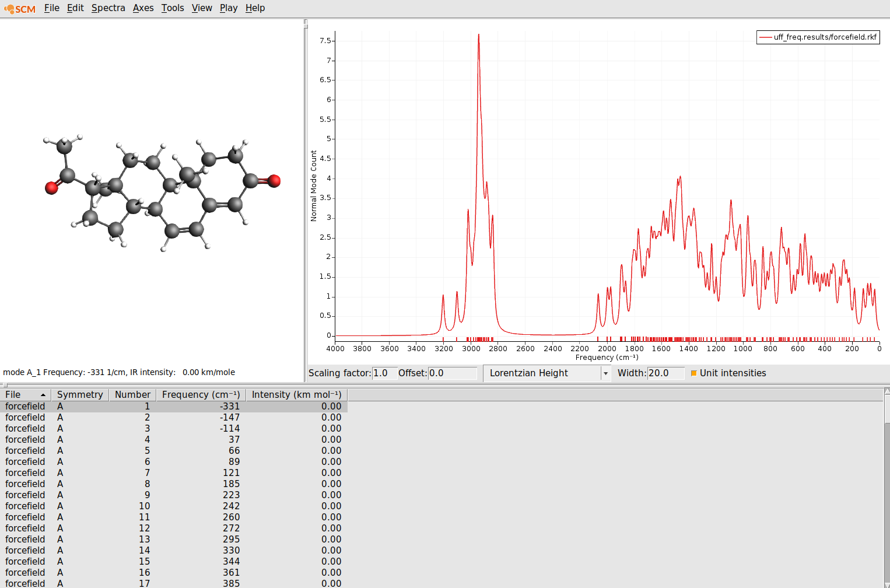This screenshot has height=588, width=890.
Task: Click the Frequency (cm⁻¹) axis label
Action: pyautogui.click(x=607, y=358)
